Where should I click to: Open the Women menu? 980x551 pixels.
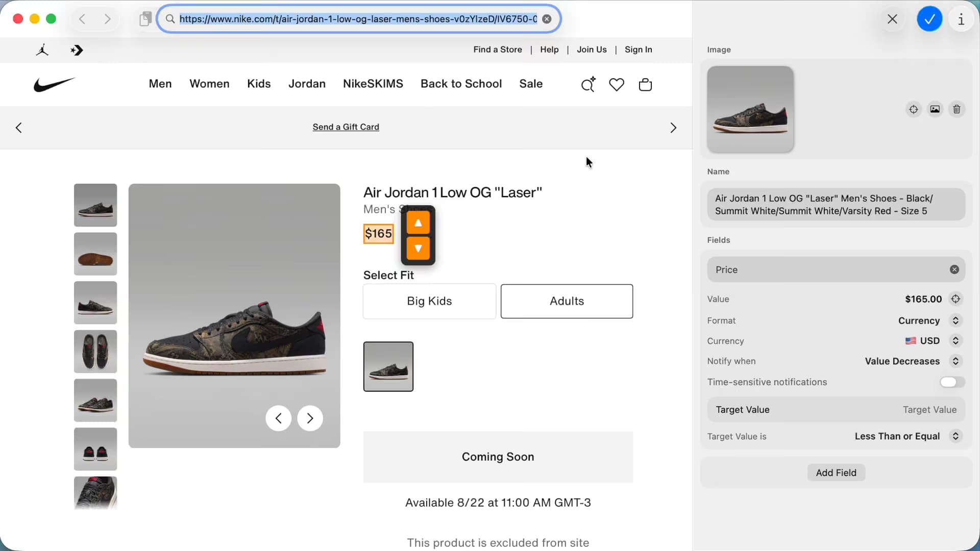point(209,84)
